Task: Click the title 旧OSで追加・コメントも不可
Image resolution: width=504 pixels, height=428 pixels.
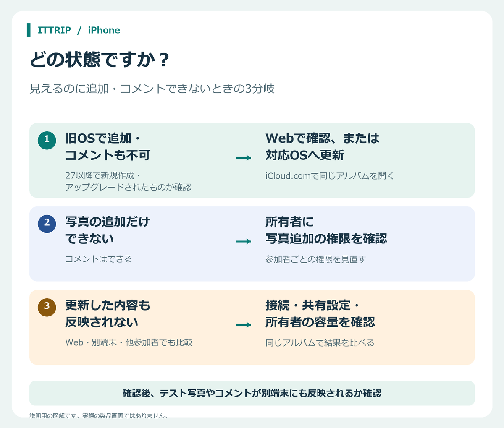Action: coord(108,147)
